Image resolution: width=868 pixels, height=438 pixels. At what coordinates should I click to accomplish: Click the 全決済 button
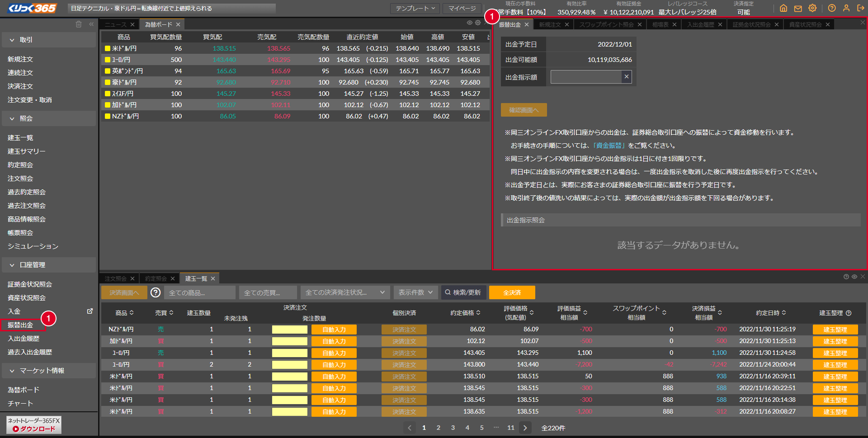(512, 292)
